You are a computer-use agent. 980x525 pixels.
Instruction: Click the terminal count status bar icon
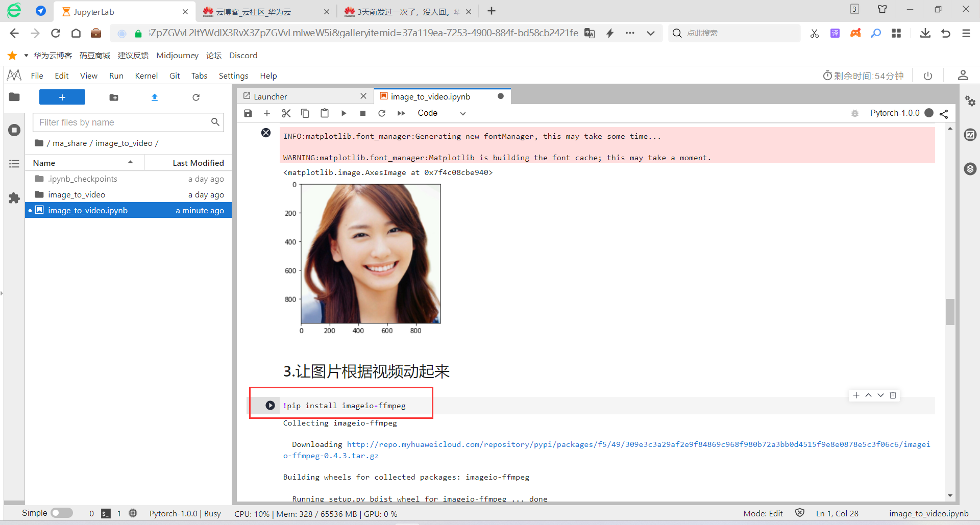106,514
